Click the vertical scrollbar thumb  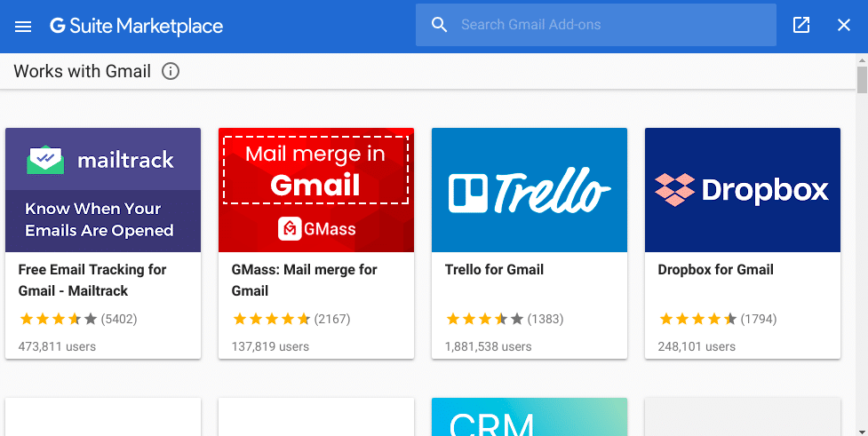[862, 80]
